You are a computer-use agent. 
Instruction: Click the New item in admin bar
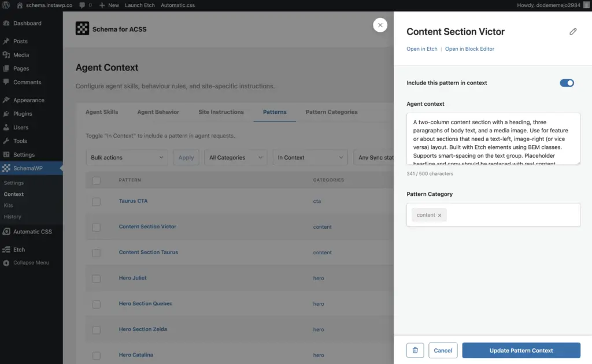(x=109, y=5)
